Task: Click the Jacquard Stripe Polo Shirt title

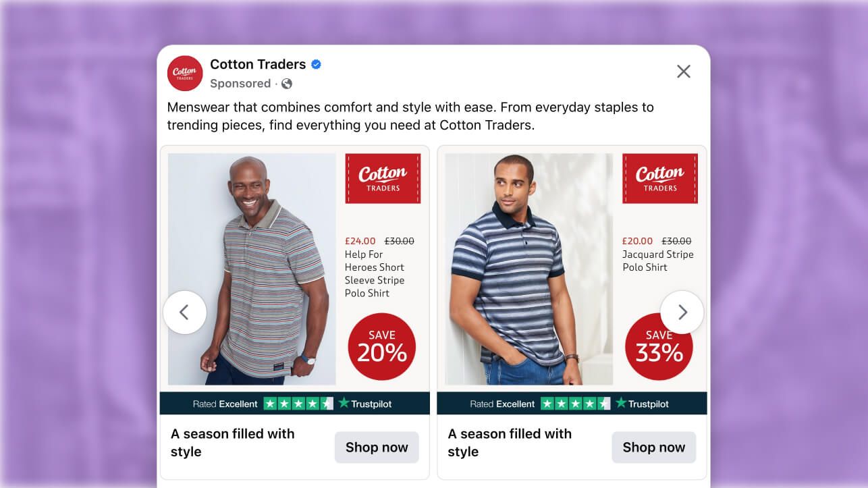Action: click(657, 261)
